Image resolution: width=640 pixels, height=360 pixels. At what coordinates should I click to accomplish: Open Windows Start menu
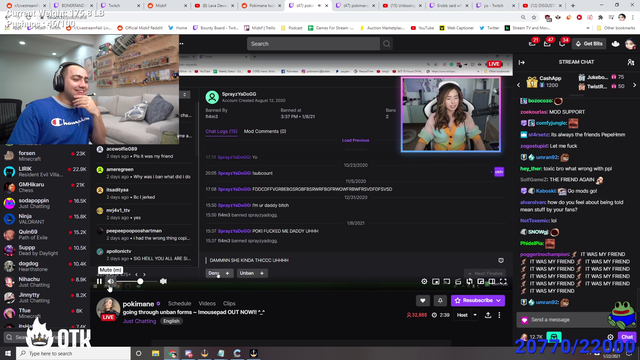8,353
